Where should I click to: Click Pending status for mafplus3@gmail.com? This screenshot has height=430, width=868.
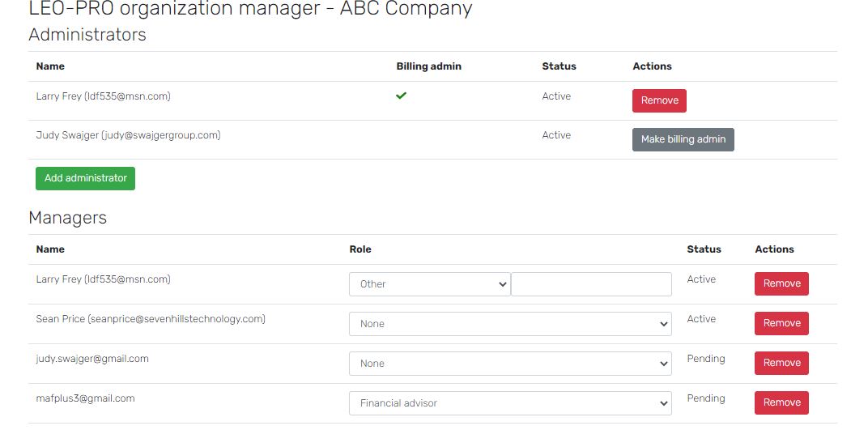(706, 398)
